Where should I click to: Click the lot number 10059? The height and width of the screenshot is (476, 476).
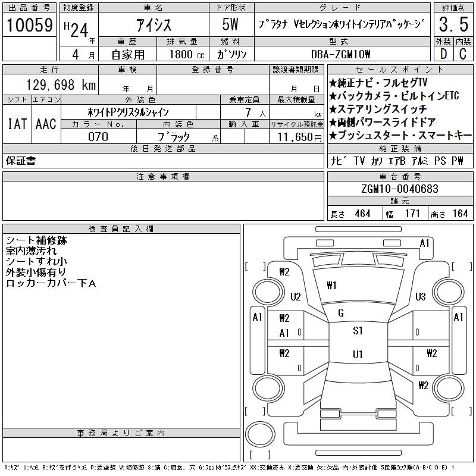pyautogui.click(x=29, y=25)
